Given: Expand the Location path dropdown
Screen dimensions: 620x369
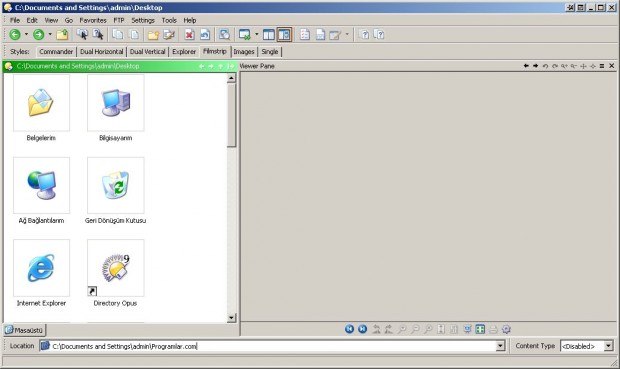Looking at the screenshot, I should coord(501,346).
